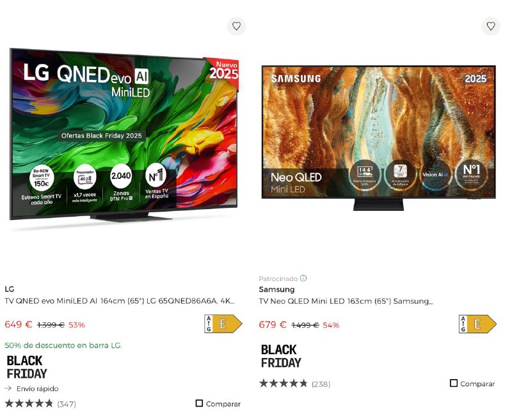
Task: Open the LG TV energy label E
Action: [223, 324]
